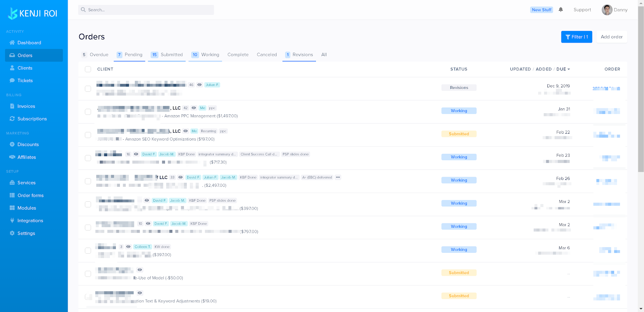Click the Revisions status badge

point(459,88)
